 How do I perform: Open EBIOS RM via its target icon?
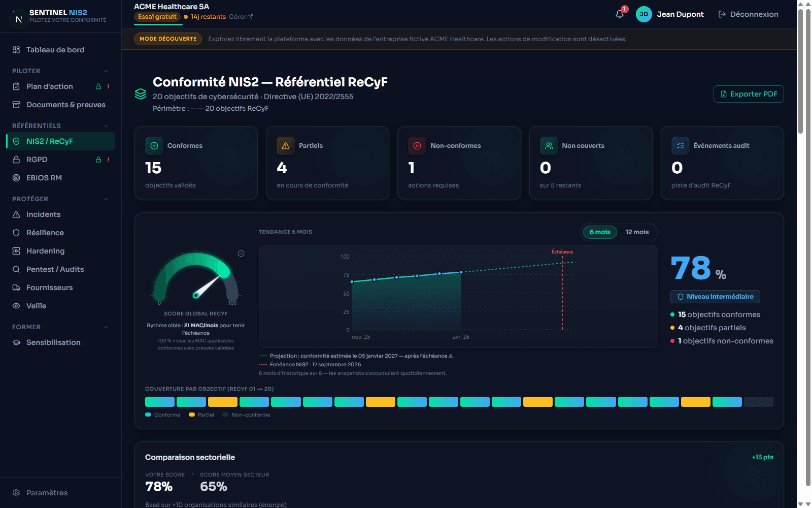16,178
